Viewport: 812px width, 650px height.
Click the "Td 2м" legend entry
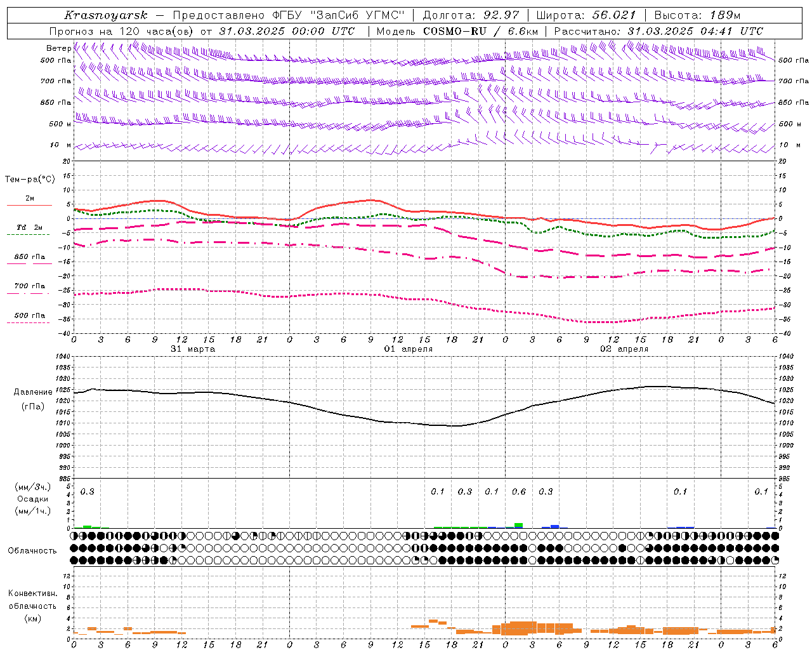29,227
